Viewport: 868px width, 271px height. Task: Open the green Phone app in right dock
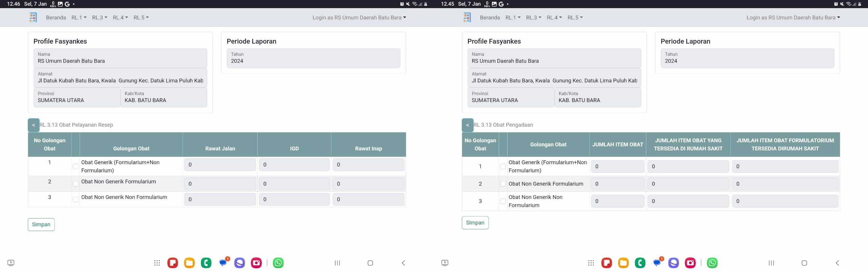click(640, 263)
